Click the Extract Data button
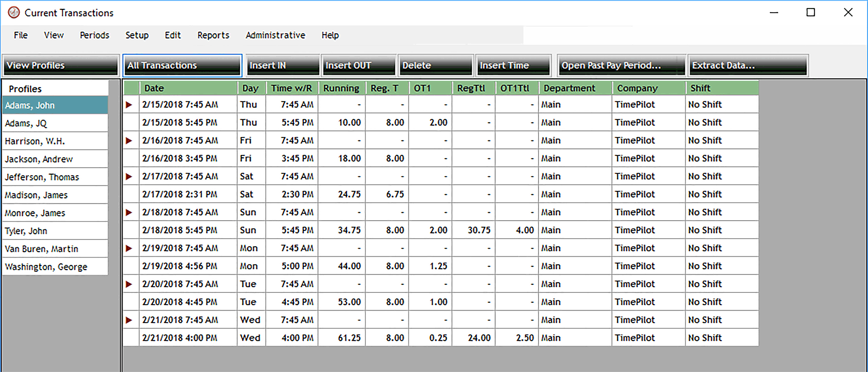 click(747, 65)
